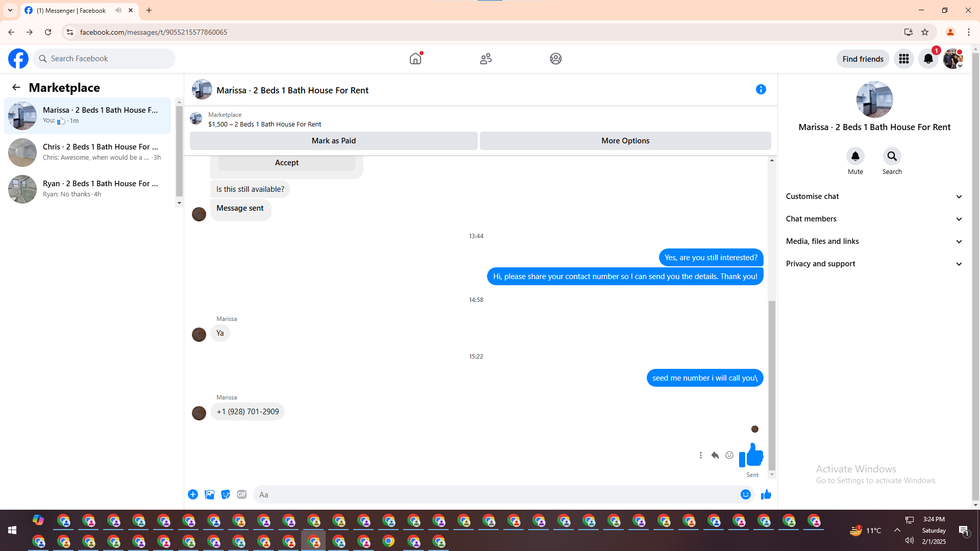Screen dimensions: 980x551
Task: Expand Chat members section
Action: coord(874,219)
